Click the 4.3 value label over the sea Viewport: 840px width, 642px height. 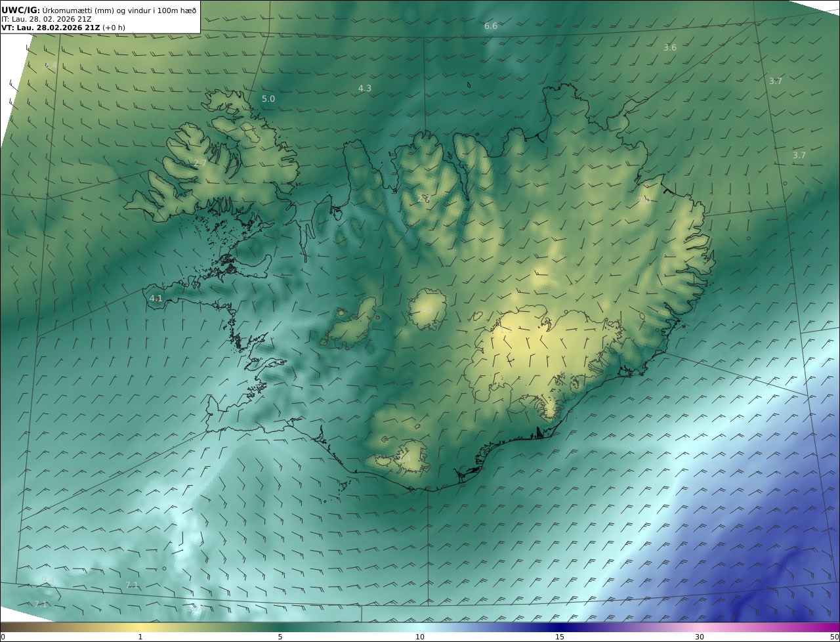(365, 89)
